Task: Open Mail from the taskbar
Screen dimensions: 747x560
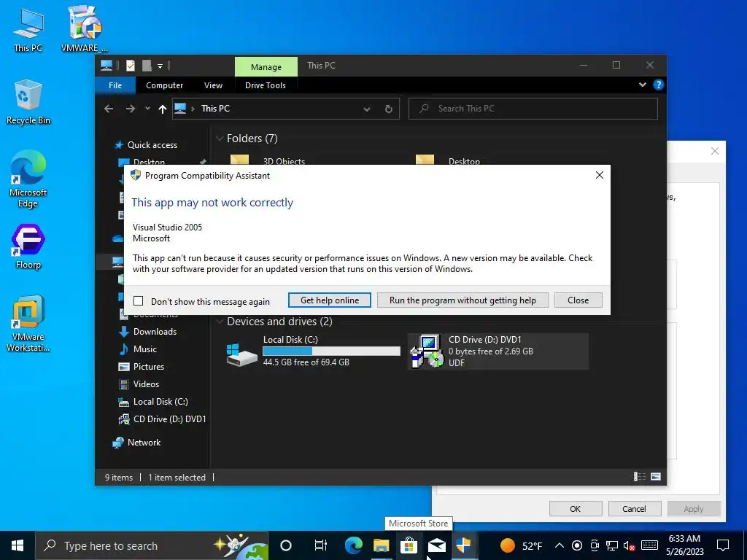Action: pyautogui.click(x=436, y=545)
